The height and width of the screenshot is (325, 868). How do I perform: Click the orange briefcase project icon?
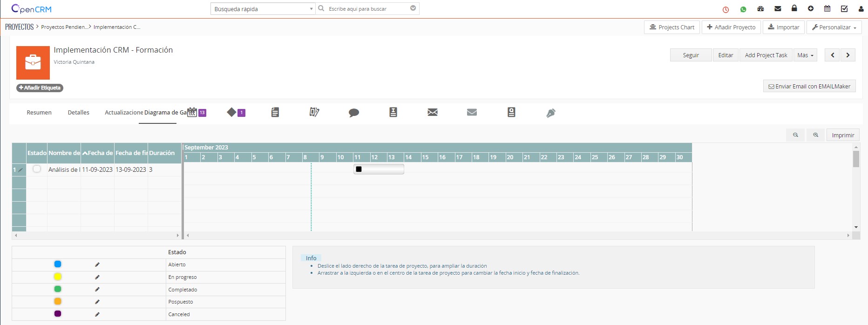[x=33, y=63]
